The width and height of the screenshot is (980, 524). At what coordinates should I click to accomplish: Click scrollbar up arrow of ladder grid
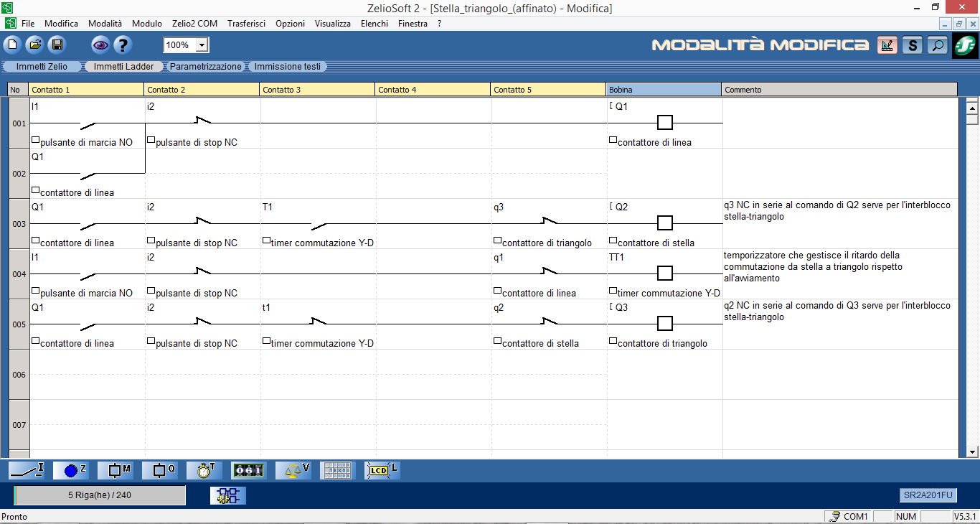[973, 108]
